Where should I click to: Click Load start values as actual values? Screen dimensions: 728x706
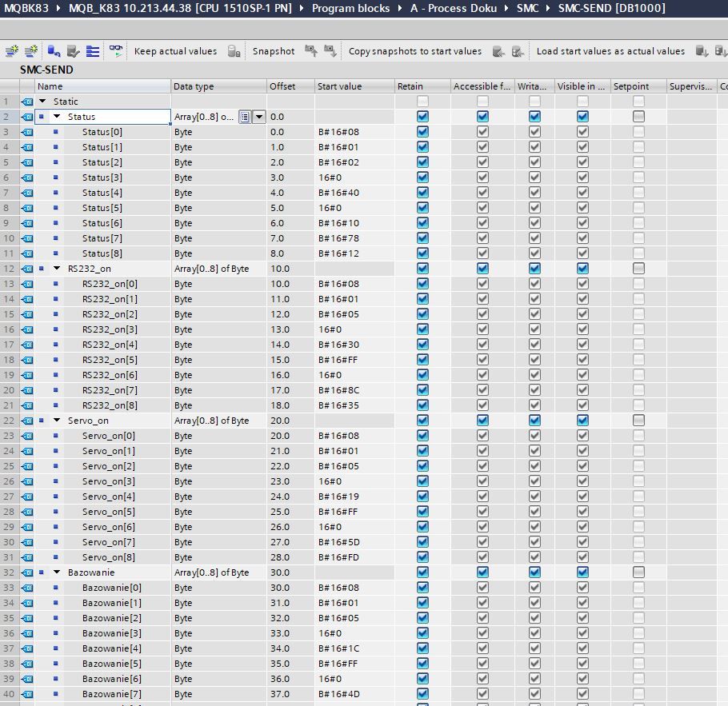610,51
